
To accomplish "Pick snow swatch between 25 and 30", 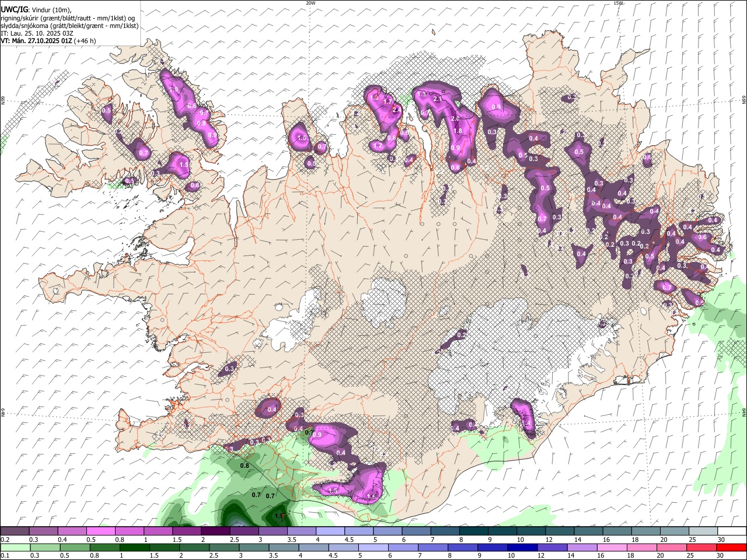I will pyautogui.click(x=703, y=531).
